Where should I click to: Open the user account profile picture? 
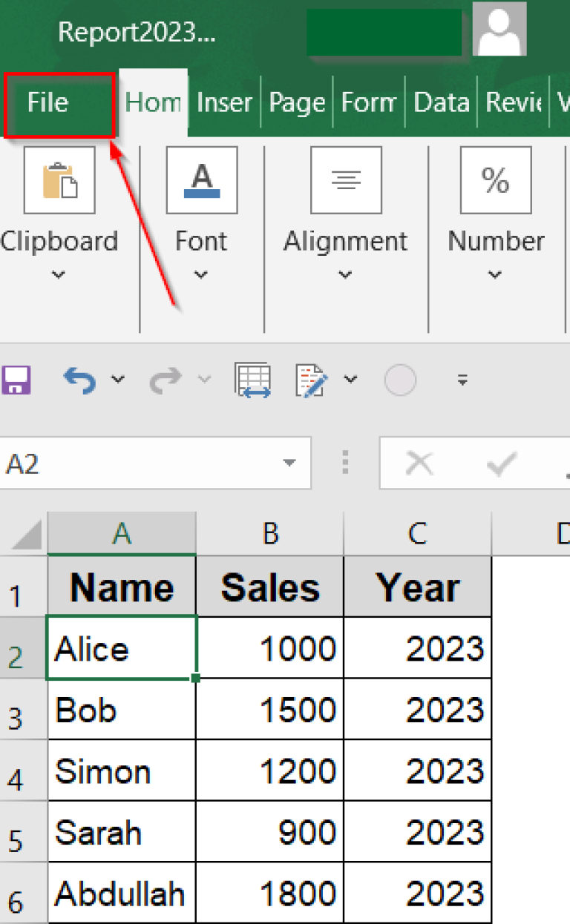pos(499,28)
